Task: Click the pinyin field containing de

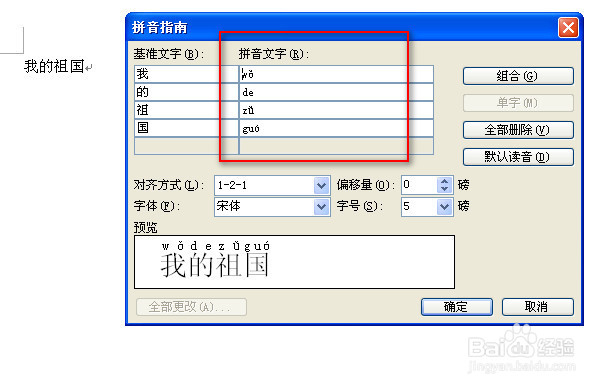Action: [336, 92]
